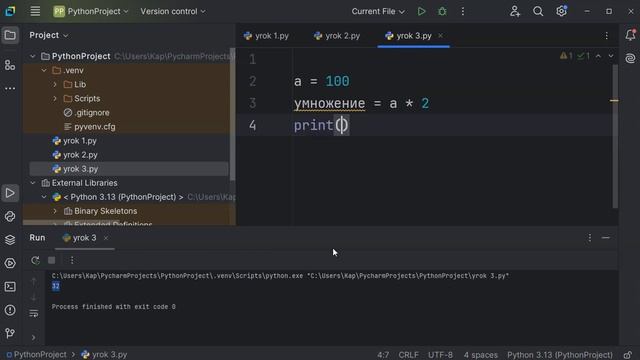Open Notifications bell icon

click(x=630, y=35)
